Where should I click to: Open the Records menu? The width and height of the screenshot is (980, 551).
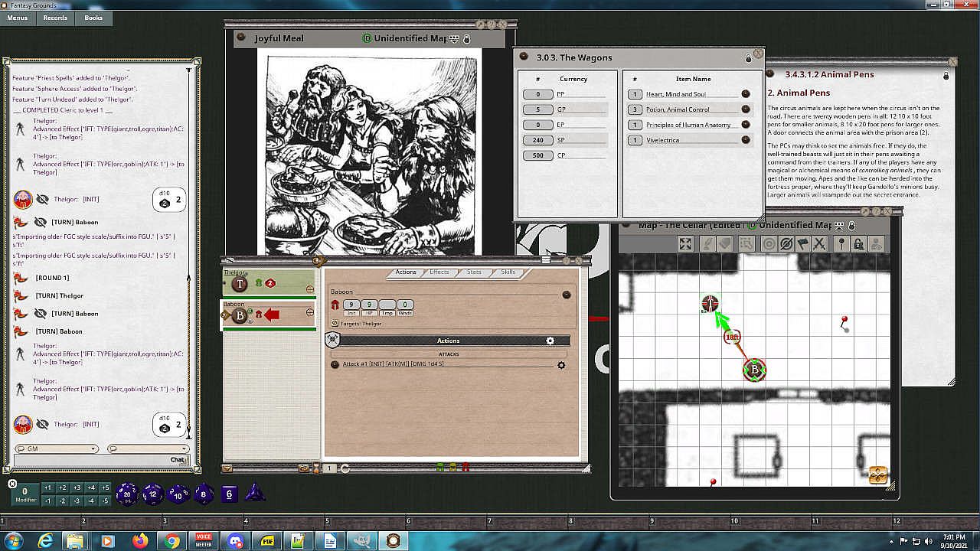[x=55, y=18]
